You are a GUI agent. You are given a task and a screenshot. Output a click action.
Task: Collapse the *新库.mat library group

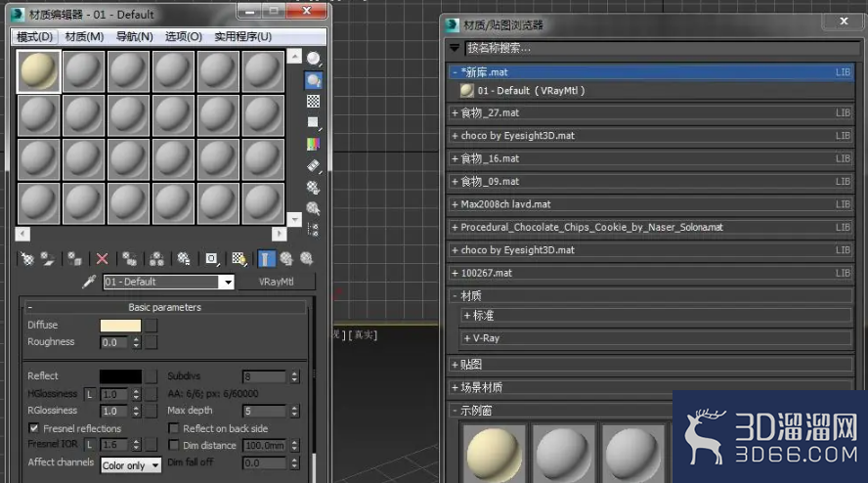click(456, 72)
